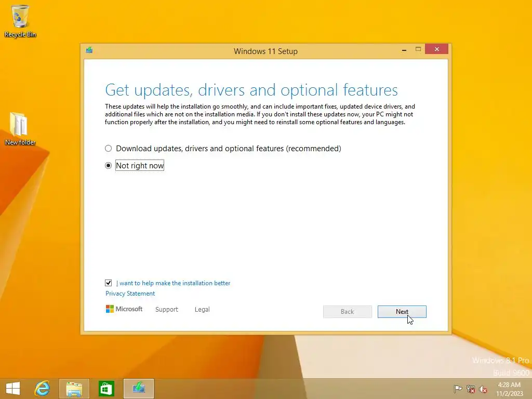Select the New folder desktop icon
Screen dimensions: 532x399
20,129
